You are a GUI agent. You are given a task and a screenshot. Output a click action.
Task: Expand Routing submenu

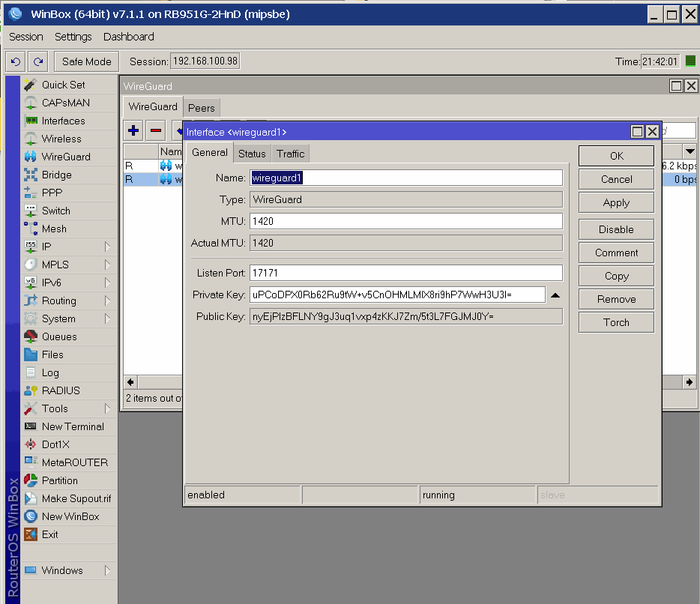click(x=107, y=301)
